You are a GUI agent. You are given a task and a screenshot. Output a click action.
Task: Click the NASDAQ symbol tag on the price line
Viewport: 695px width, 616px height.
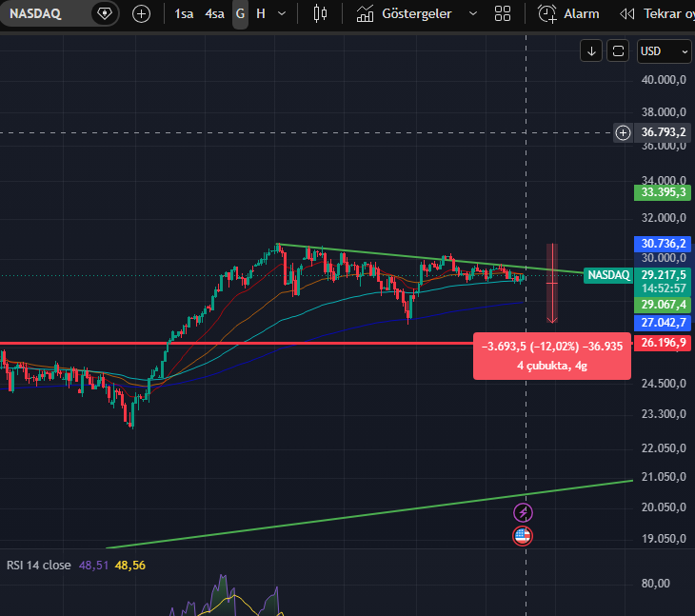click(608, 275)
